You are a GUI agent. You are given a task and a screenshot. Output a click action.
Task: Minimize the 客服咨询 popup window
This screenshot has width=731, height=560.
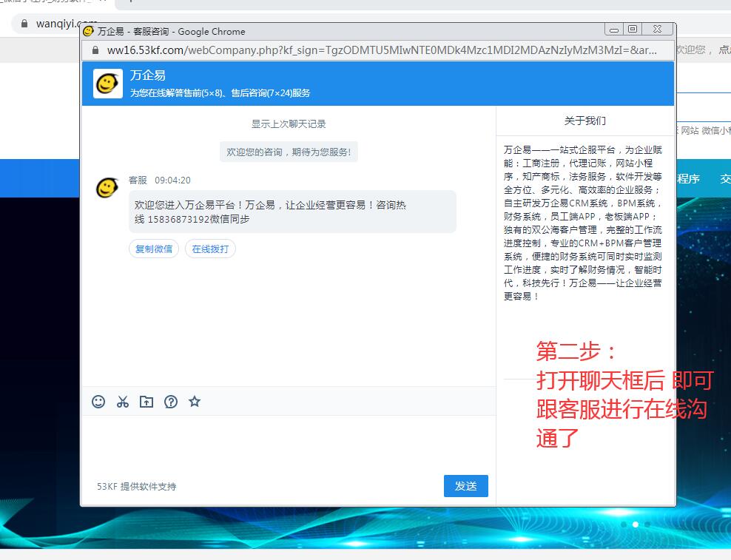[x=614, y=30]
